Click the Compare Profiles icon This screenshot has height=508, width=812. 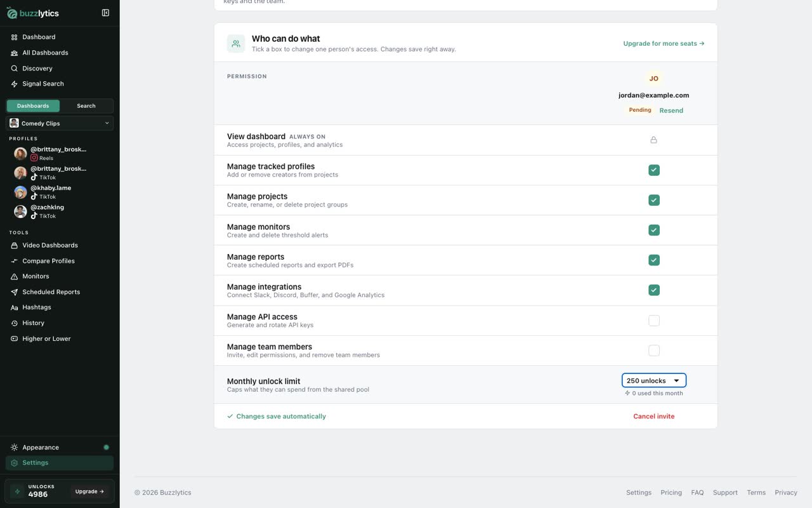(x=14, y=261)
